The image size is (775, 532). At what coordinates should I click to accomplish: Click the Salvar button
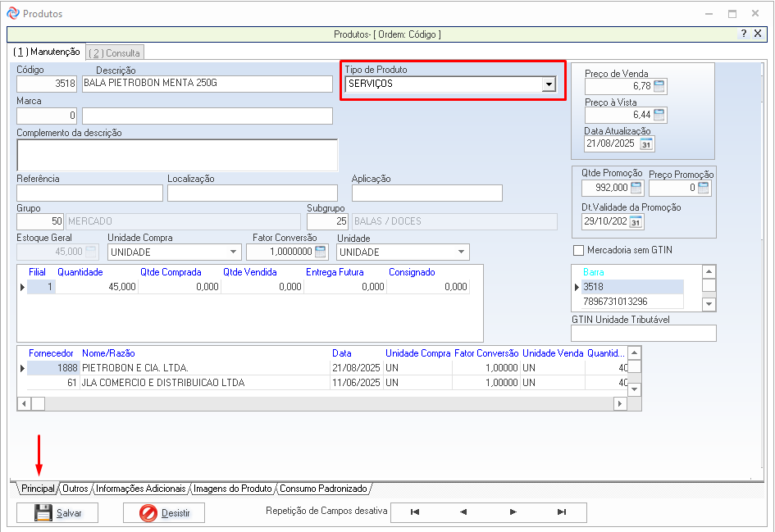click(57, 513)
